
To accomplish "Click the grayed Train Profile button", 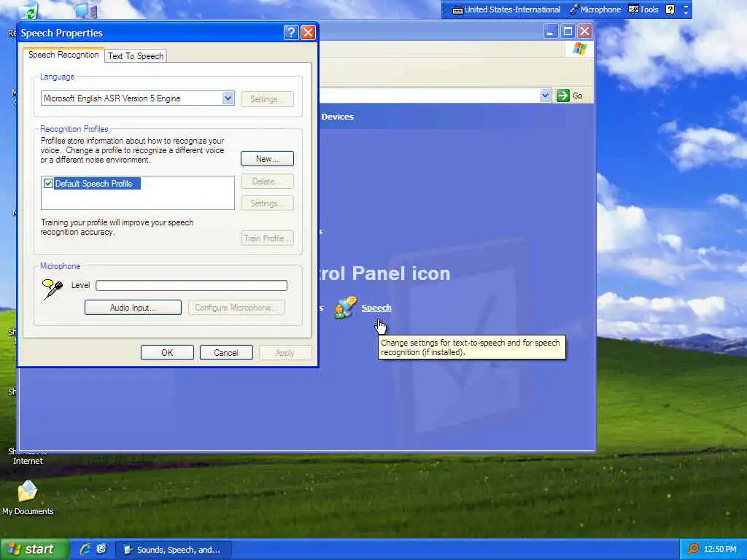I will [x=267, y=238].
